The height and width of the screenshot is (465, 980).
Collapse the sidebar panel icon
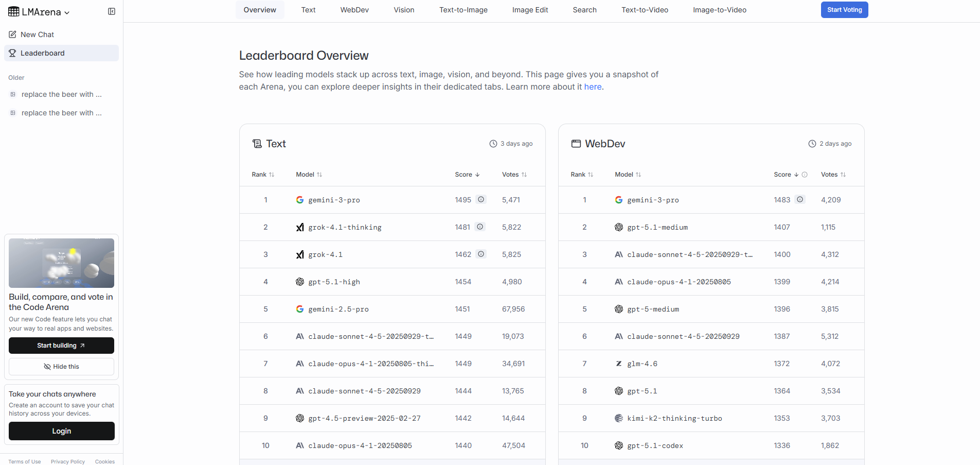pos(112,11)
